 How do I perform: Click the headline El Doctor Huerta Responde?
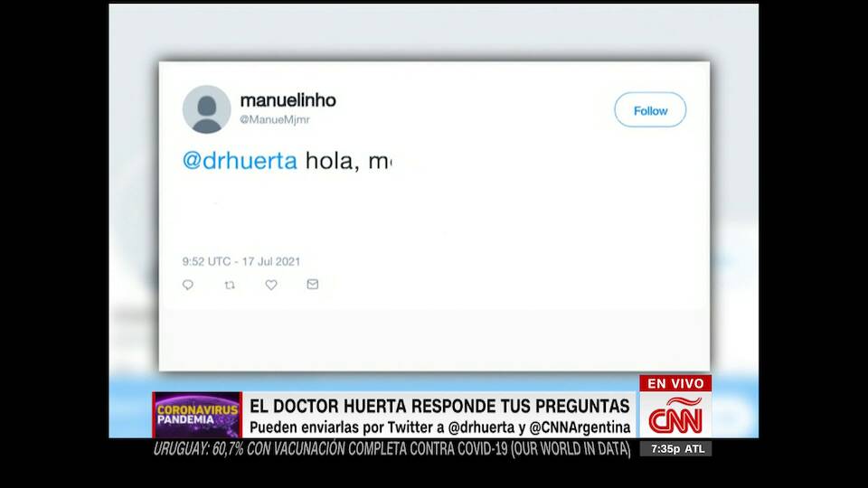tap(439, 406)
